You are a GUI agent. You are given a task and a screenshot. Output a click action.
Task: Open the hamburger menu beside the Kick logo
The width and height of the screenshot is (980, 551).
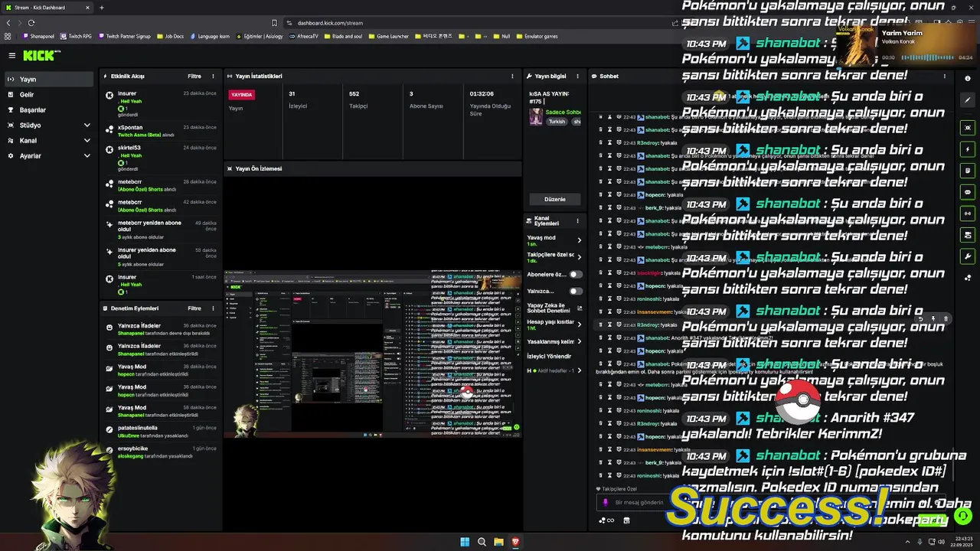tap(11, 55)
